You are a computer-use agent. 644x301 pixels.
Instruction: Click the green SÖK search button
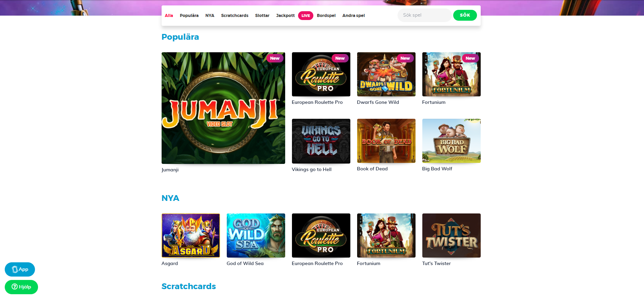[465, 15]
